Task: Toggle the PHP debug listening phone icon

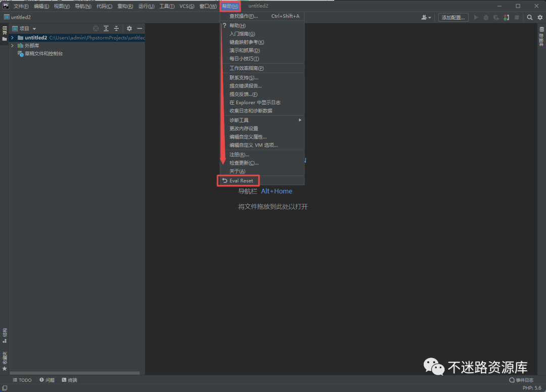Action: pos(506,17)
